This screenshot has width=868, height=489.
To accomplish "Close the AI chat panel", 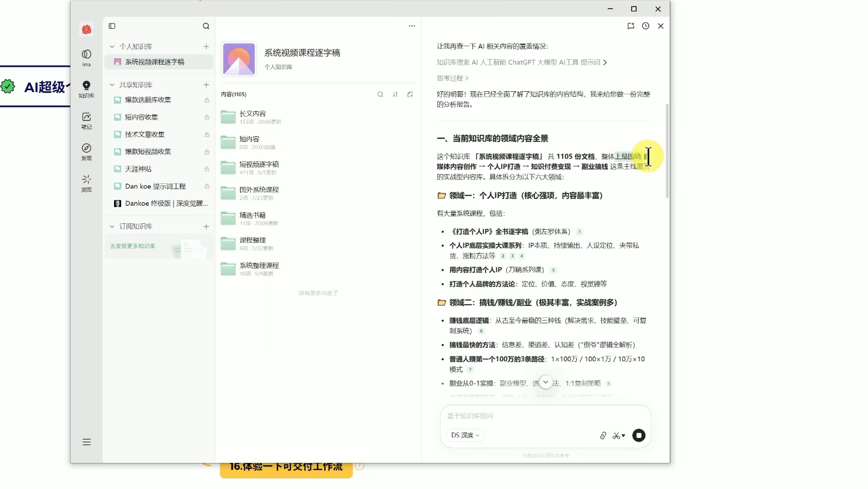I will tap(661, 26).
